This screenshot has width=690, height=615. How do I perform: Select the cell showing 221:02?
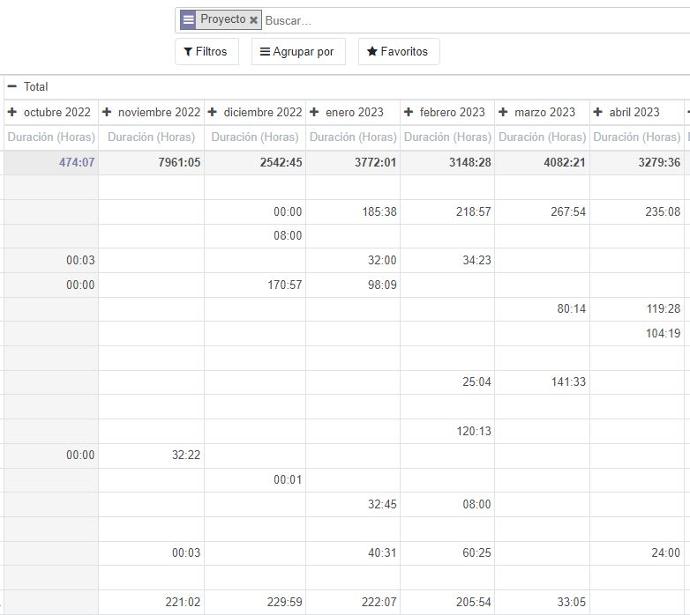click(x=151, y=602)
